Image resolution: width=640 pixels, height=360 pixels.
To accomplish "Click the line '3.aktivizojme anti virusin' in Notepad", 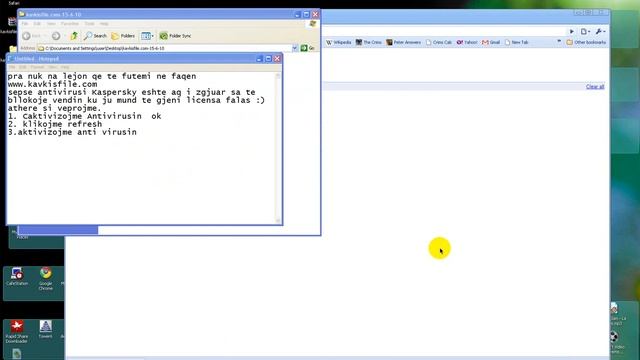I will (x=72, y=132).
